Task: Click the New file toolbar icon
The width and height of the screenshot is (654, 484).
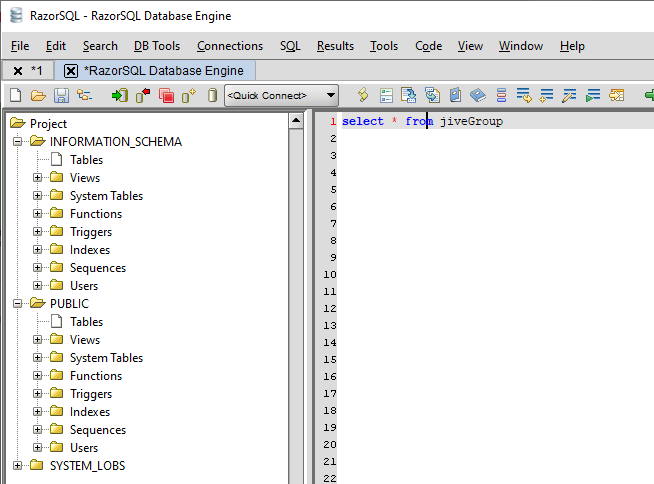Action: [16, 95]
